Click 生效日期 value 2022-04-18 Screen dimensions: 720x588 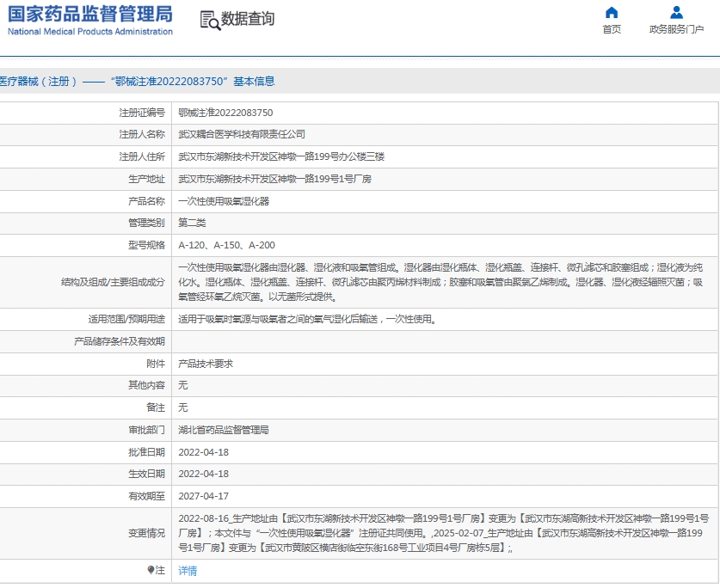click(x=203, y=474)
